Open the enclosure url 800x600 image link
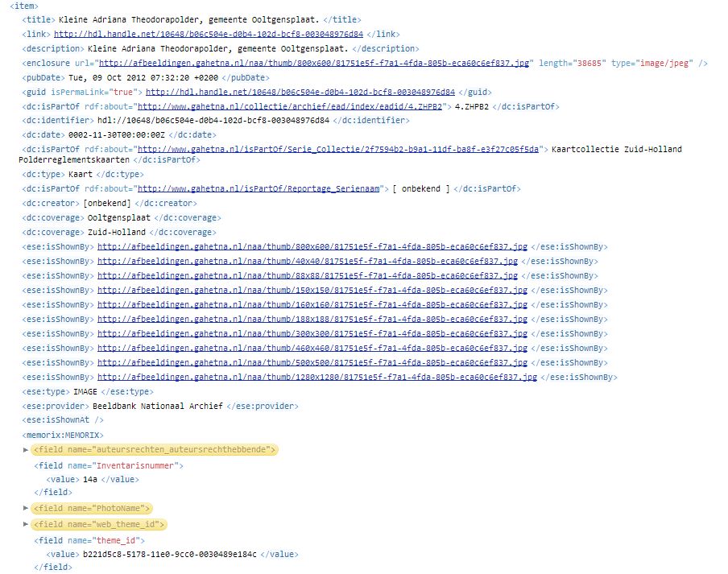The width and height of the screenshot is (728, 574). pos(314,63)
